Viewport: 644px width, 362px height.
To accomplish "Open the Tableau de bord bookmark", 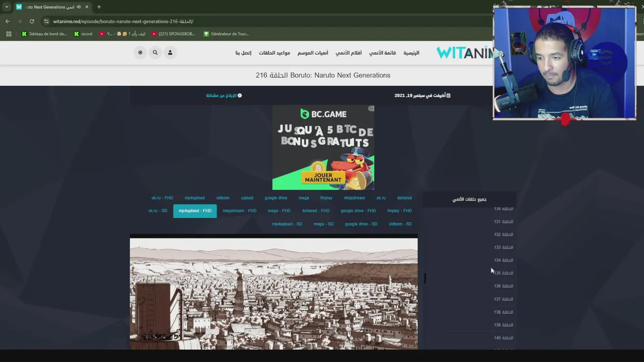I will (x=44, y=34).
